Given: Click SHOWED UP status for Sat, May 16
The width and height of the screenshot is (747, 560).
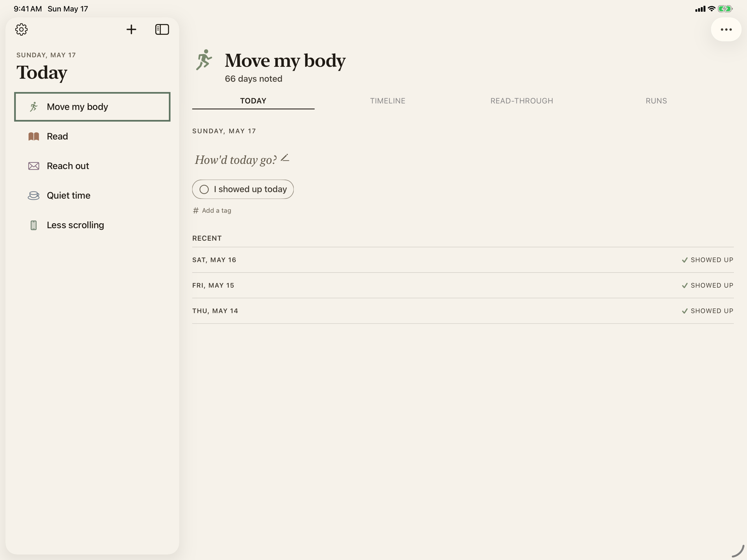Looking at the screenshot, I should (707, 260).
